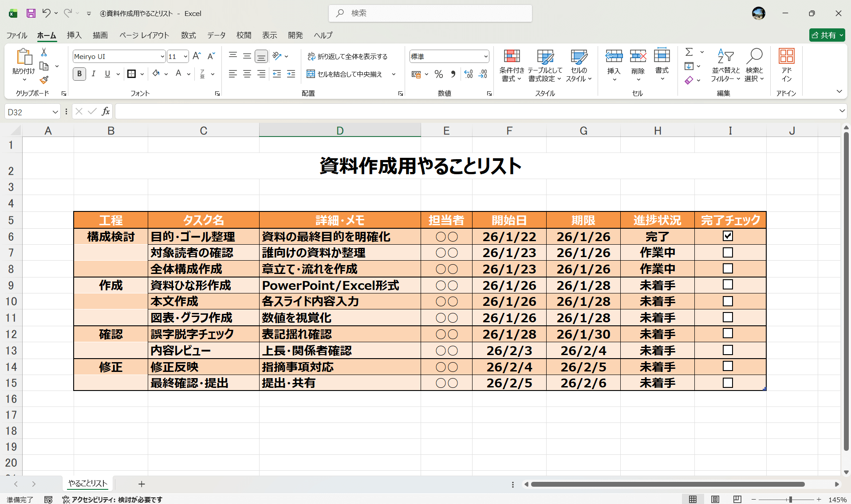The height and width of the screenshot is (504, 851).
Task: Check the 対象読者の確認 completion checkbox
Action: [727, 252]
